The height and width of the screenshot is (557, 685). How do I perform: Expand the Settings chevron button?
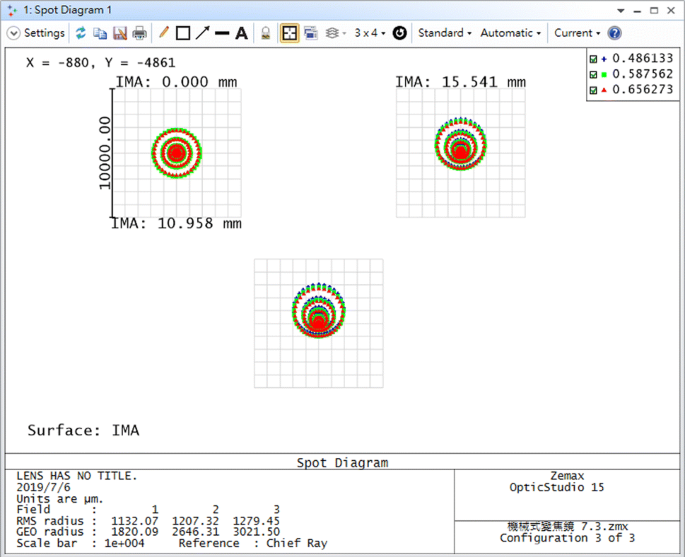click(14, 33)
